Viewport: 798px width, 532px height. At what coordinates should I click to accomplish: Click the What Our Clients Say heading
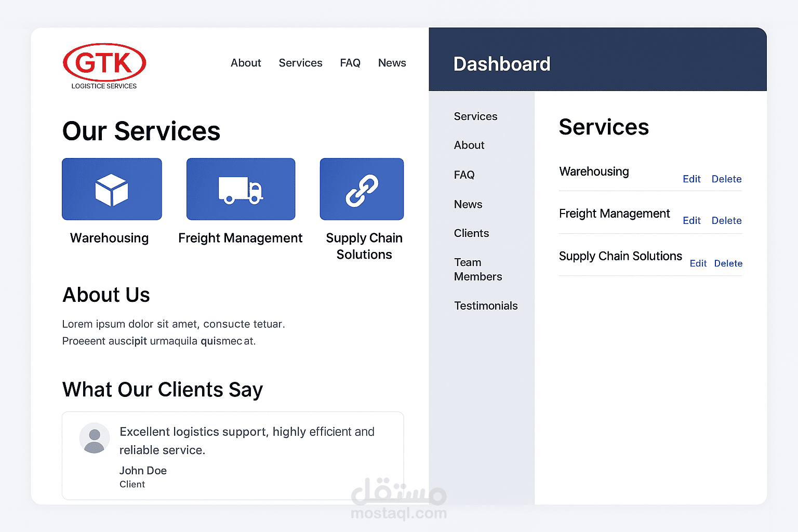pos(163,390)
